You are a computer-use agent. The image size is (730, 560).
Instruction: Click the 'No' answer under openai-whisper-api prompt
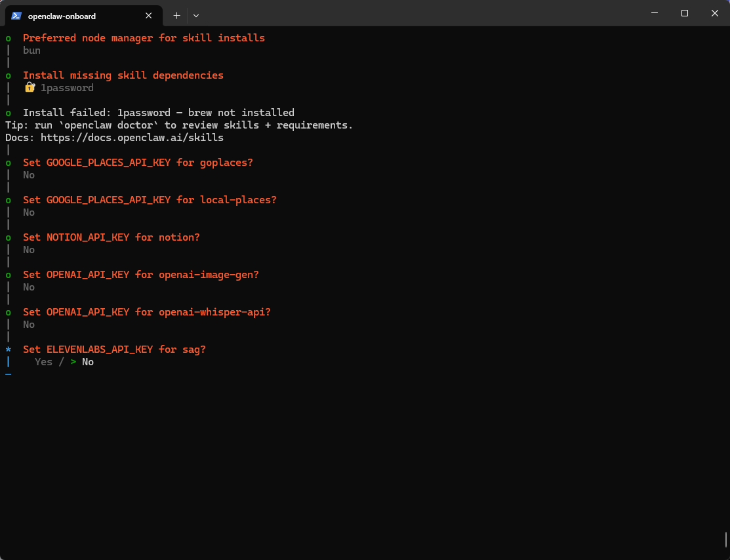coord(29,325)
